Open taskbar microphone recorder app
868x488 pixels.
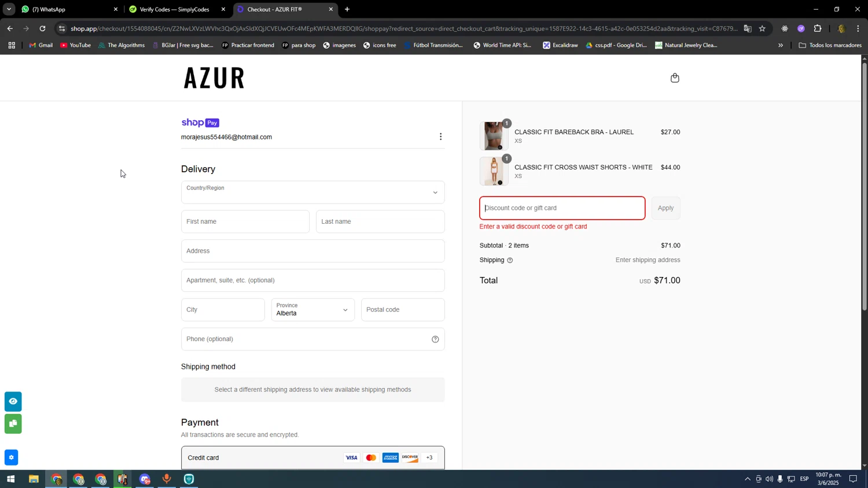(x=167, y=479)
